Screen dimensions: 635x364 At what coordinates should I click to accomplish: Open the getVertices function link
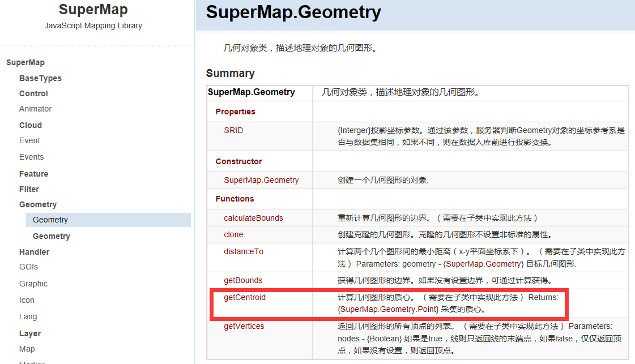[244, 326]
